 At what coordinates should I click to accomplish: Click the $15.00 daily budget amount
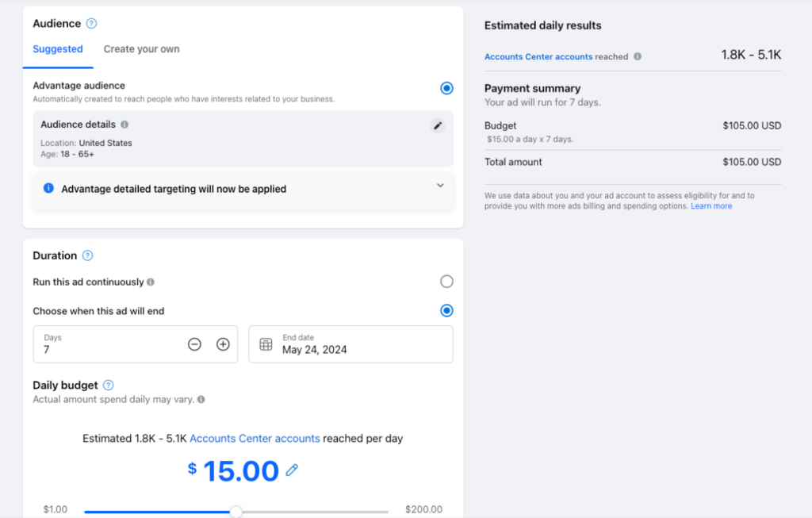point(233,471)
